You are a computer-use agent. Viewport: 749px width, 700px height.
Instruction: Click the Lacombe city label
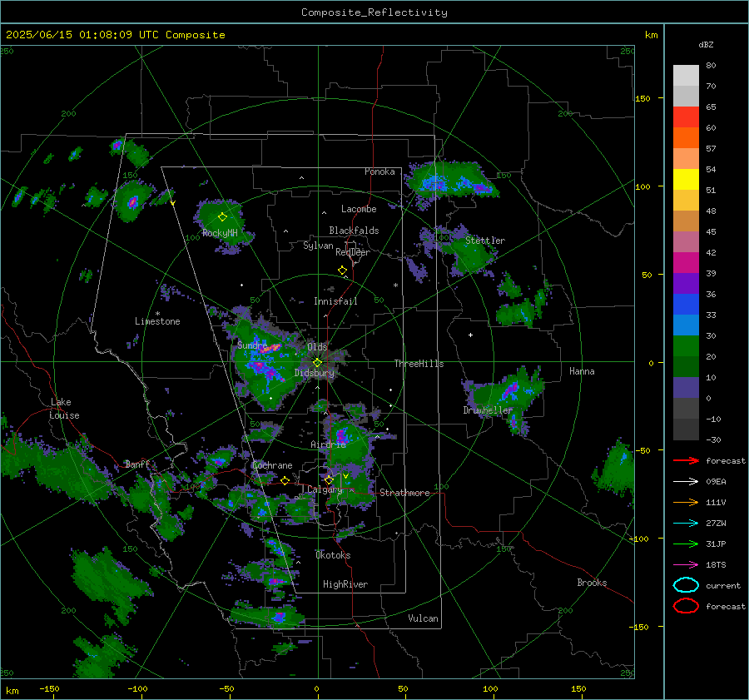[x=359, y=209]
